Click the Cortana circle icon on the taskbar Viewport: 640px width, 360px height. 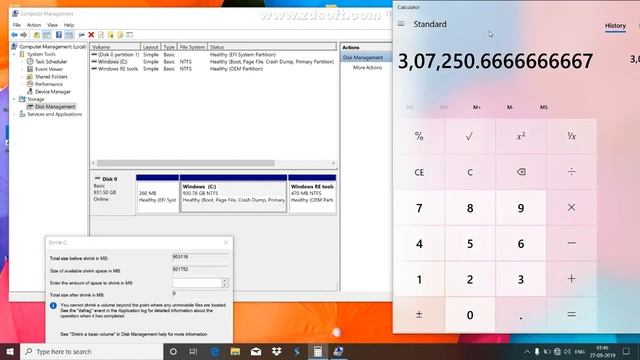(x=173, y=351)
